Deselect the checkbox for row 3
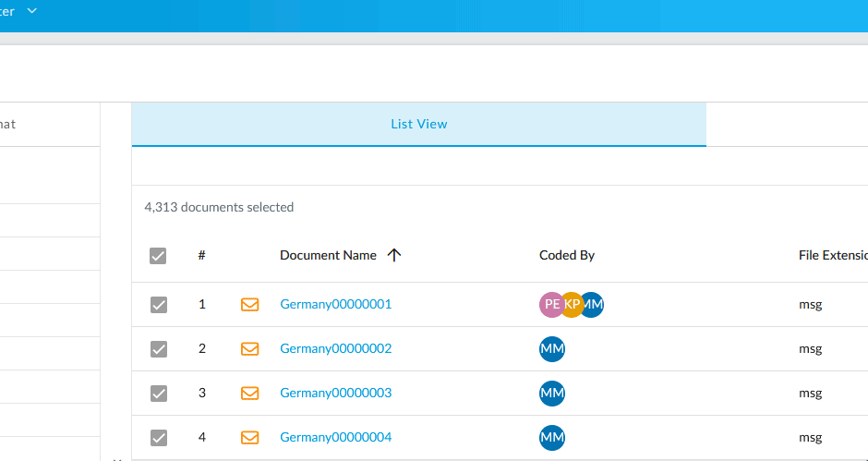The width and height of the screenshot is (868, 461). (159, 394)
